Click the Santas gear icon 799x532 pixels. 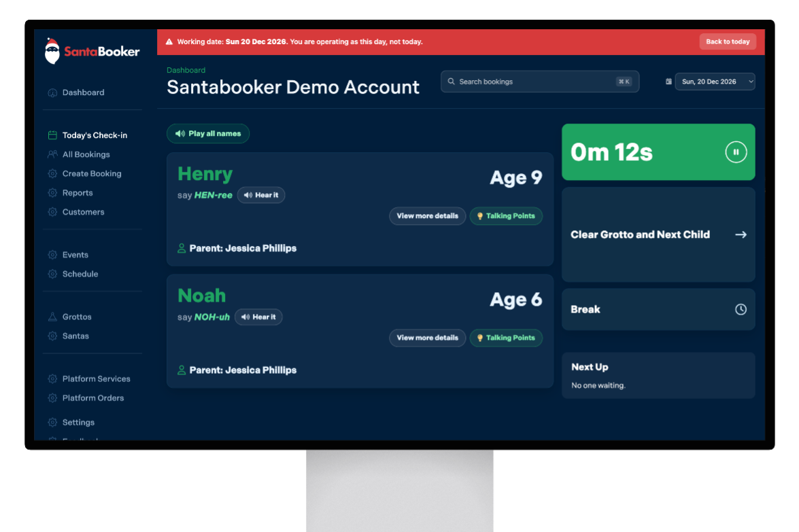click(x=52, y=336)
